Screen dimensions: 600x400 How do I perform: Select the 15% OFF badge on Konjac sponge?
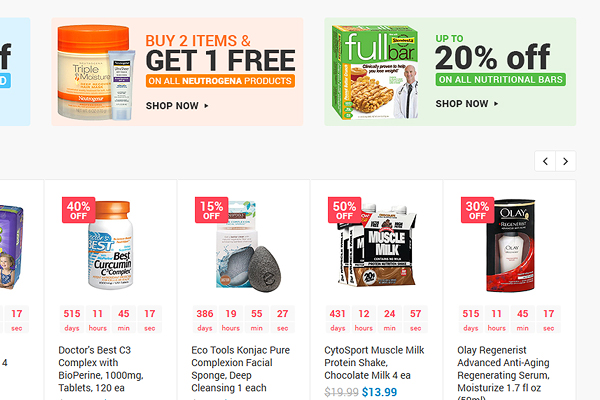(x=212, y=210)
